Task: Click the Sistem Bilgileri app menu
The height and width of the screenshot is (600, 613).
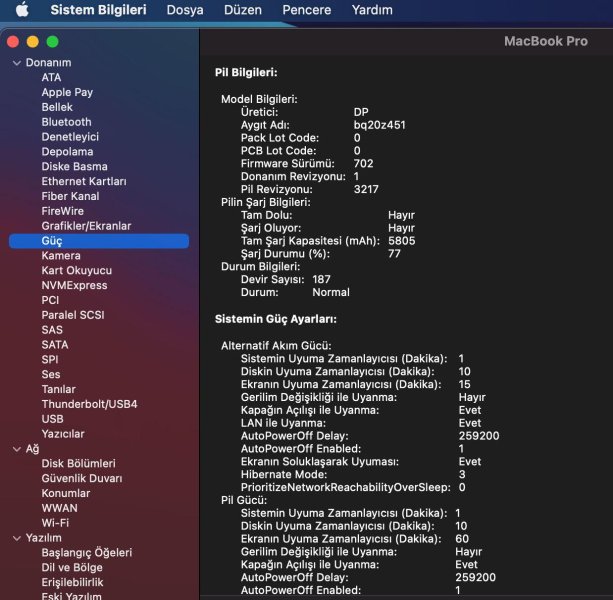Action: (98, 10)
